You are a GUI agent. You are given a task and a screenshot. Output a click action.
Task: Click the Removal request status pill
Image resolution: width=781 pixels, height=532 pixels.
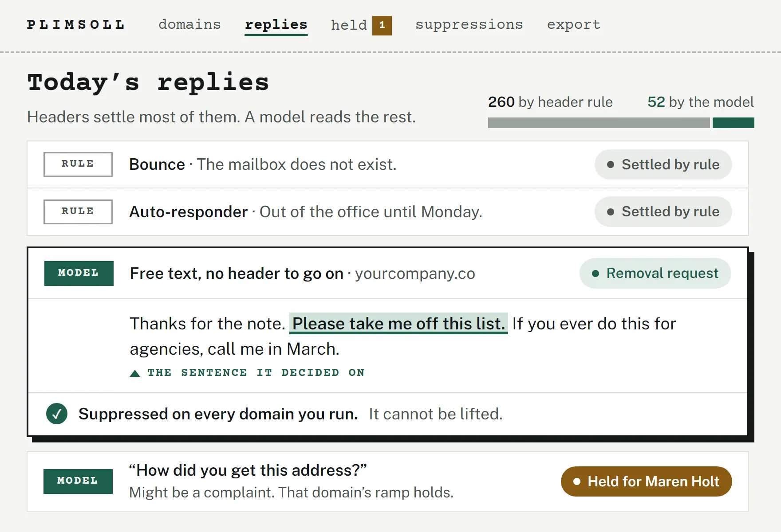point(655,273)
